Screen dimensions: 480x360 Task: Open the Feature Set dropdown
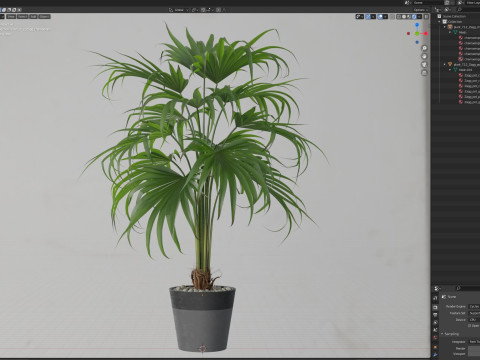(x=474, y=313)
